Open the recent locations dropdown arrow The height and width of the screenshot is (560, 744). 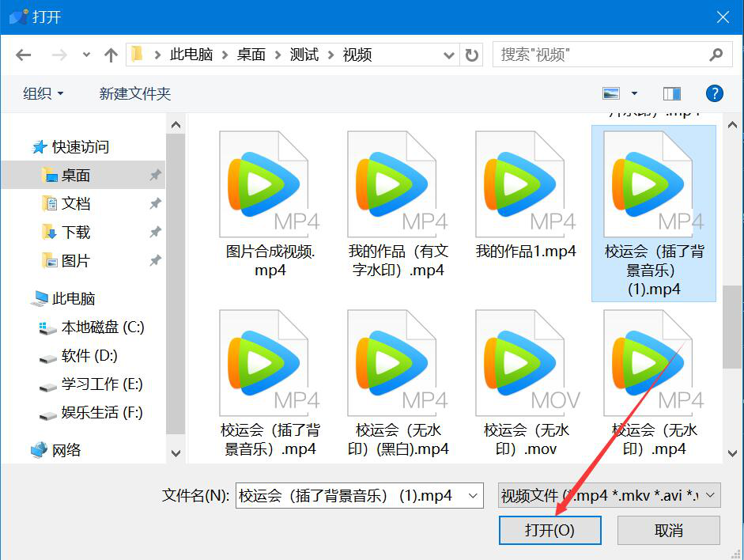tap(86, 55)
